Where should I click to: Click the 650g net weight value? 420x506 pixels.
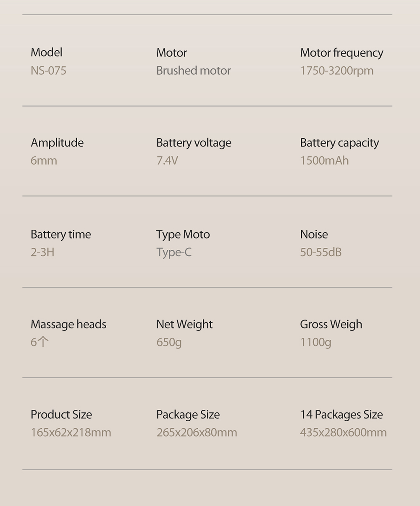[x=169, y=343]
